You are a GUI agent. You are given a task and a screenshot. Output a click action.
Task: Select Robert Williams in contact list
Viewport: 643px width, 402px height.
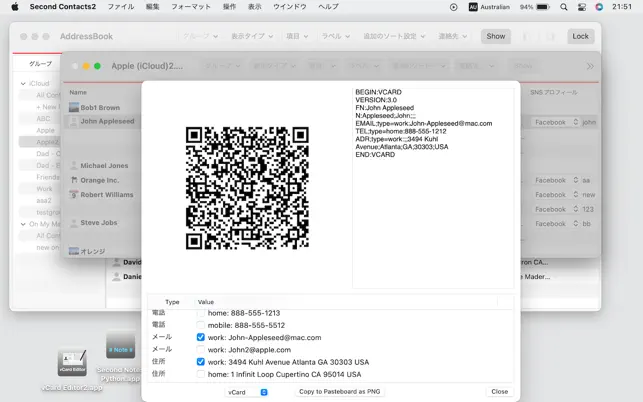point(107,194)
